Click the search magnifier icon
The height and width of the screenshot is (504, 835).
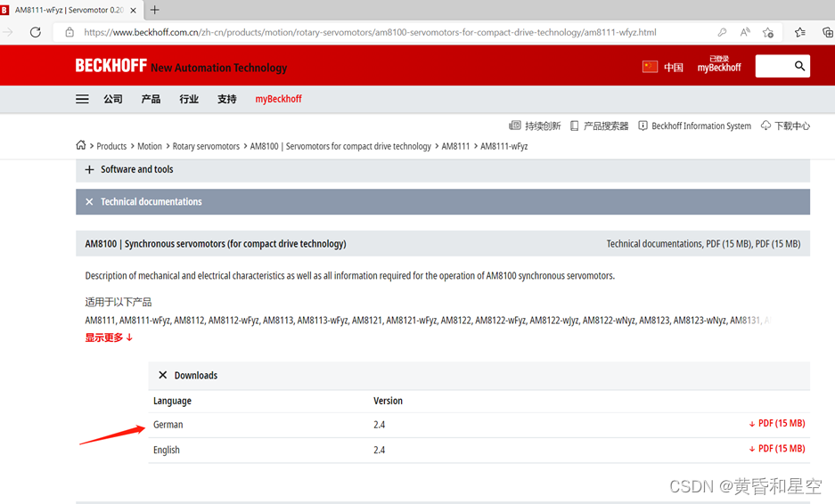(799, 66)
